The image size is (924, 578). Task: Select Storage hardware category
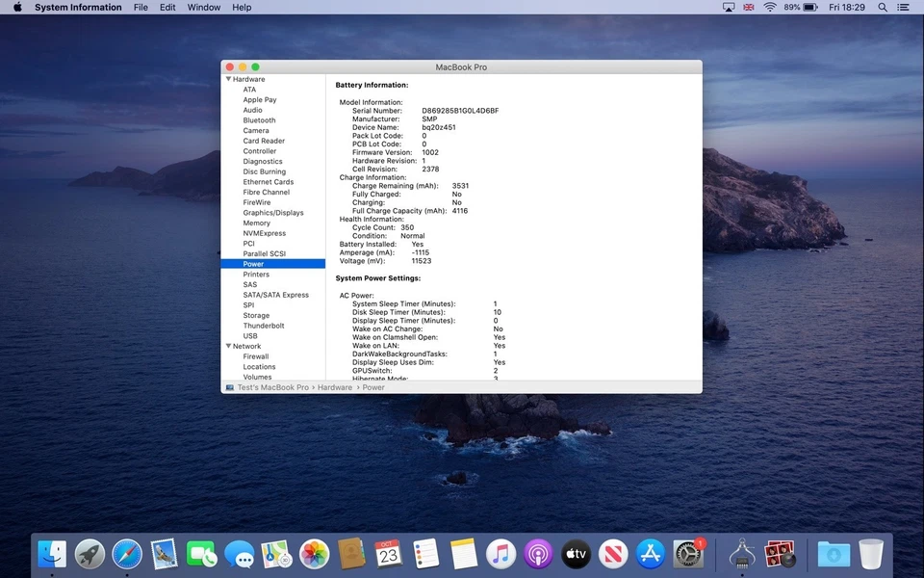(256, 315)
